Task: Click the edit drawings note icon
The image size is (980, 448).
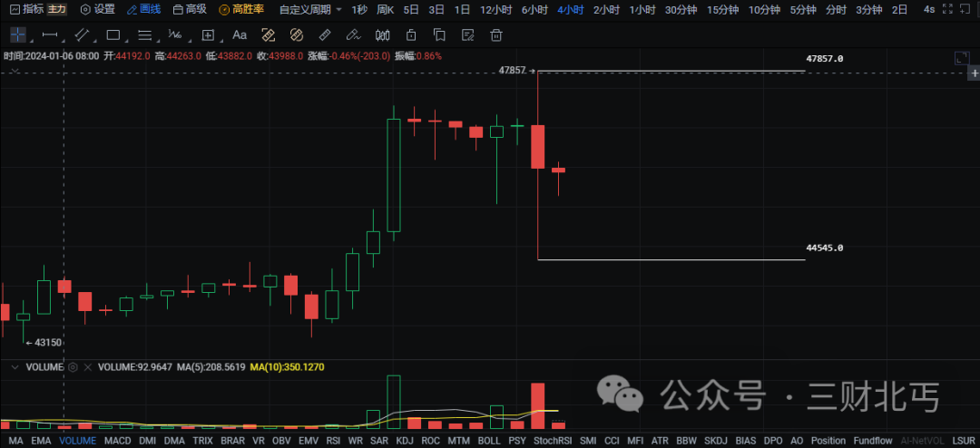Action: [467, 35]
